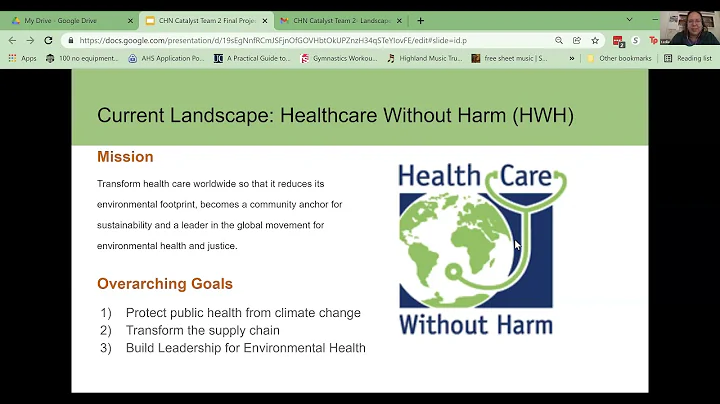The height and width of the screenshot is (404, 720).
Task: Open the new tab plus button
Action: (421, 21)
